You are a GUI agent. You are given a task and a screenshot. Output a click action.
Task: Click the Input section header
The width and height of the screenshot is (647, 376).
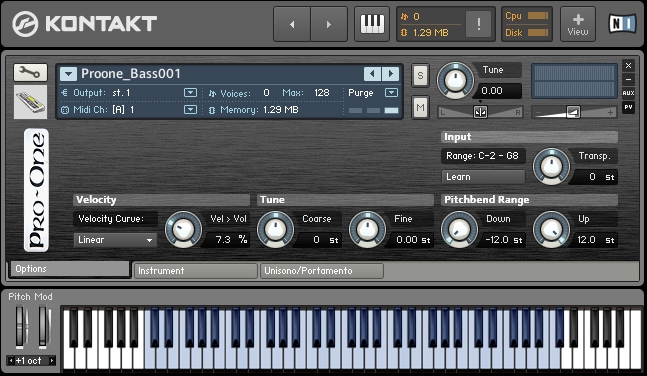click(x=529, y=137)
